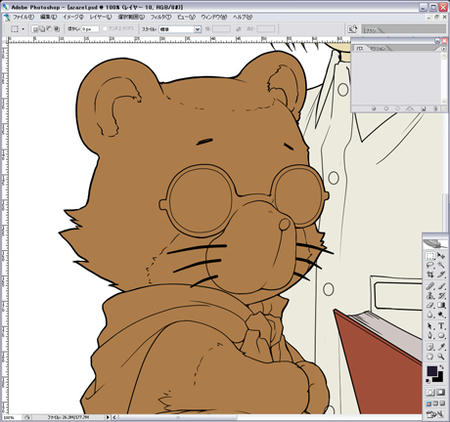
Task: Select the Zoom magnifier tool
Action: [x=441, y=356]
